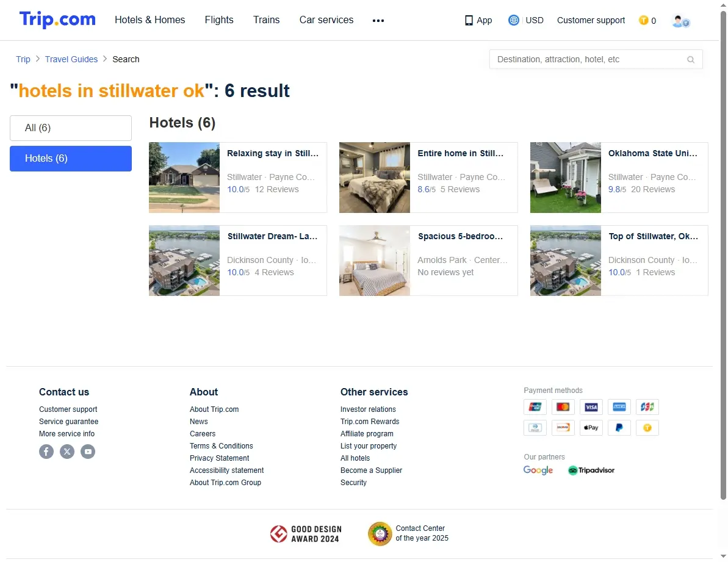Select the All (6) filter tab

(71, 128)
